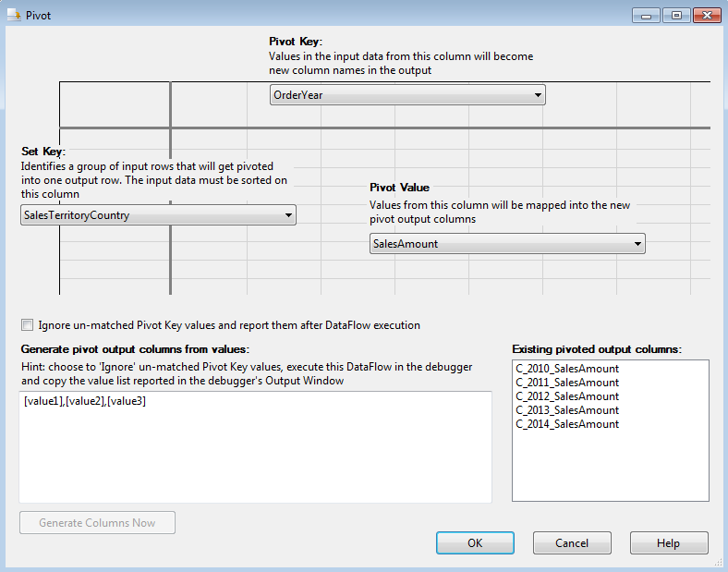Screen dimensions: 728x572
Task: Highlight C_2014_SalesAmount output column
Action: (x=567, y=424)
